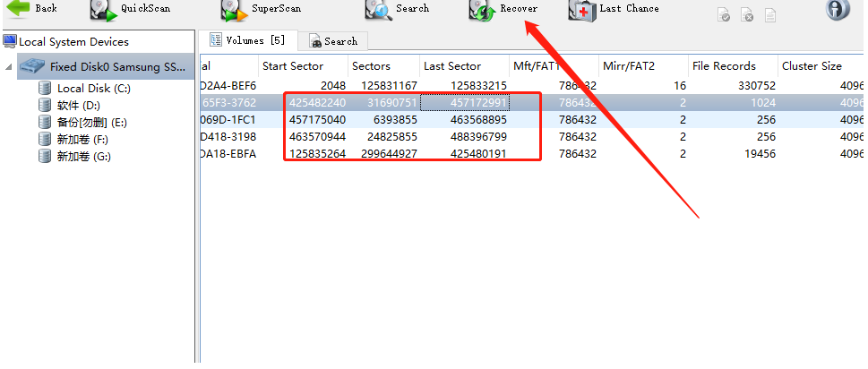Sort by the Last Sector column header
The width and height of the screenshot is (868, 369).
coord(465,66)
